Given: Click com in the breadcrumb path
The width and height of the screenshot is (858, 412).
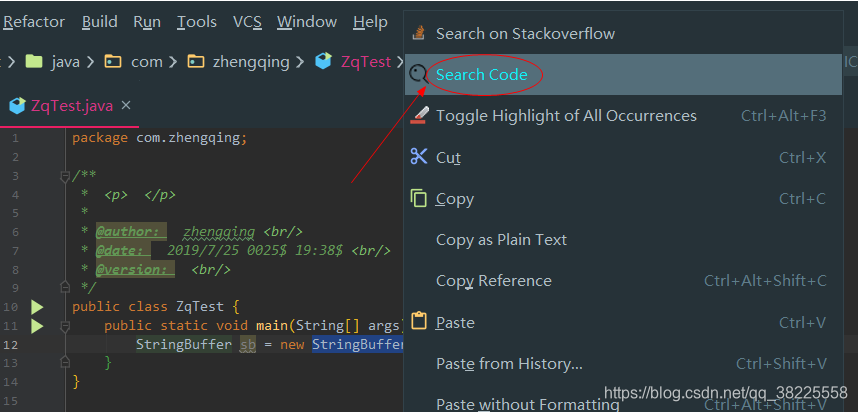Looking at the screenshot, I should click(x=147, y=62).
